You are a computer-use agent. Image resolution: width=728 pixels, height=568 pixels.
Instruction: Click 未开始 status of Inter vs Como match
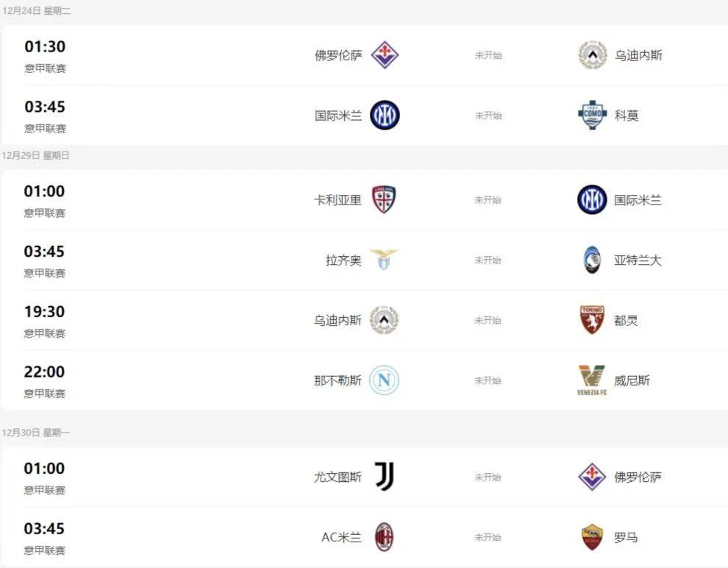(488, 116)
